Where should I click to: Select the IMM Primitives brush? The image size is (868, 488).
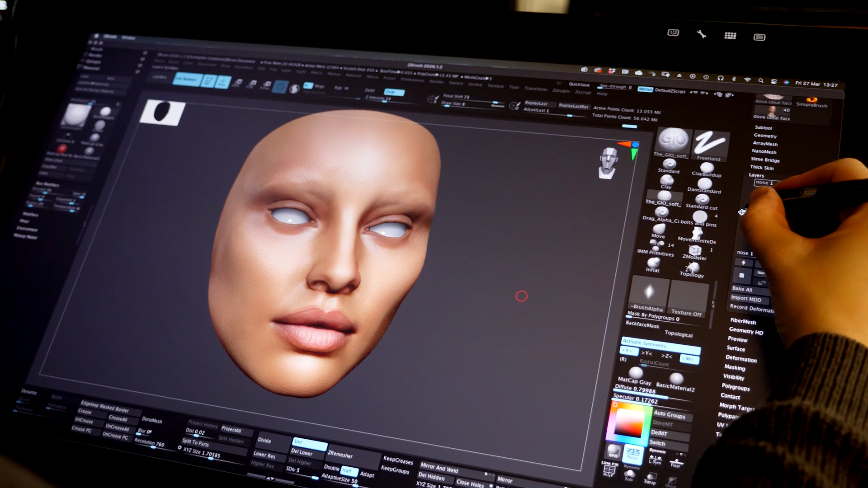(656, 247)
